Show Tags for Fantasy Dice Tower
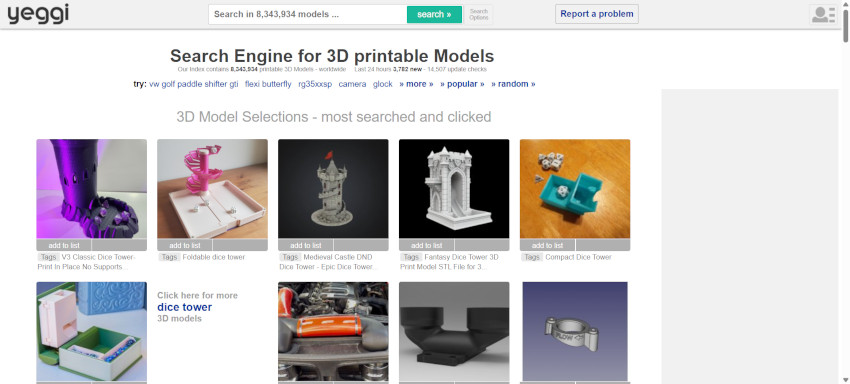Viewport: 850px width, 384px height. tap(411, 257)
